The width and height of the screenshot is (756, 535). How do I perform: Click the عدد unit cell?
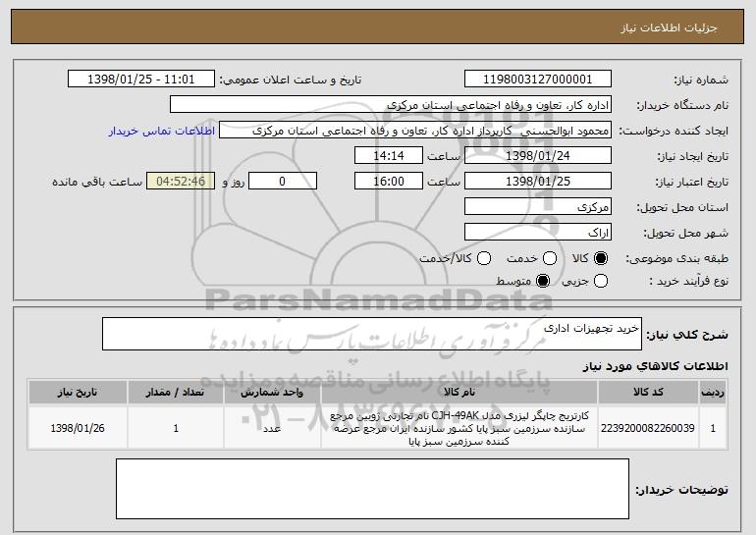272,428
